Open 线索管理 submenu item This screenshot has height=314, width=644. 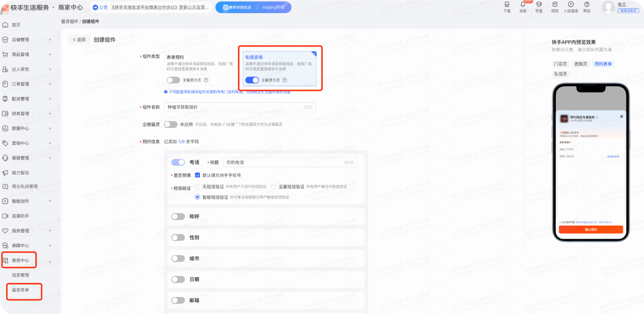coord(21,275)
